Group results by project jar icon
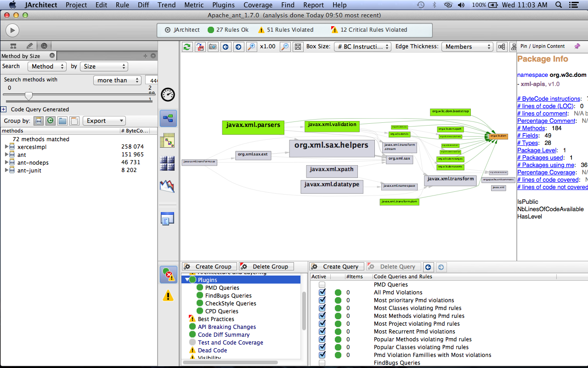 [x=39, y=121]
